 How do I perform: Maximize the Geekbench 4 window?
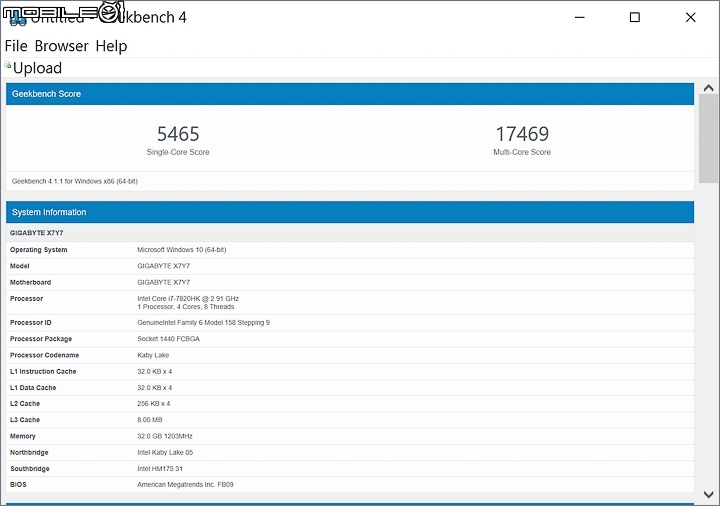click(635, 17)
